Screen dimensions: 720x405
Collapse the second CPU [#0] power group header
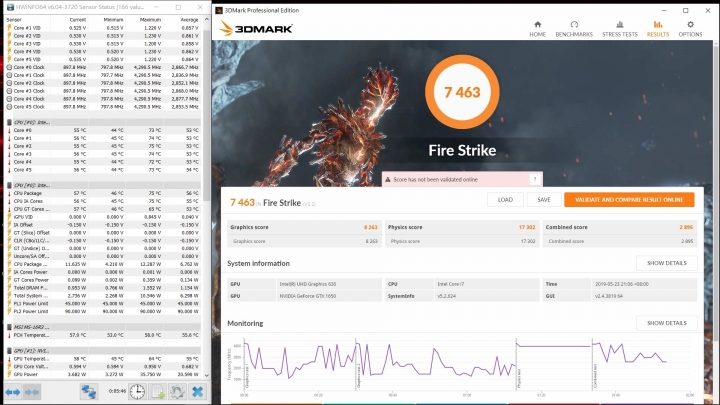103,185
